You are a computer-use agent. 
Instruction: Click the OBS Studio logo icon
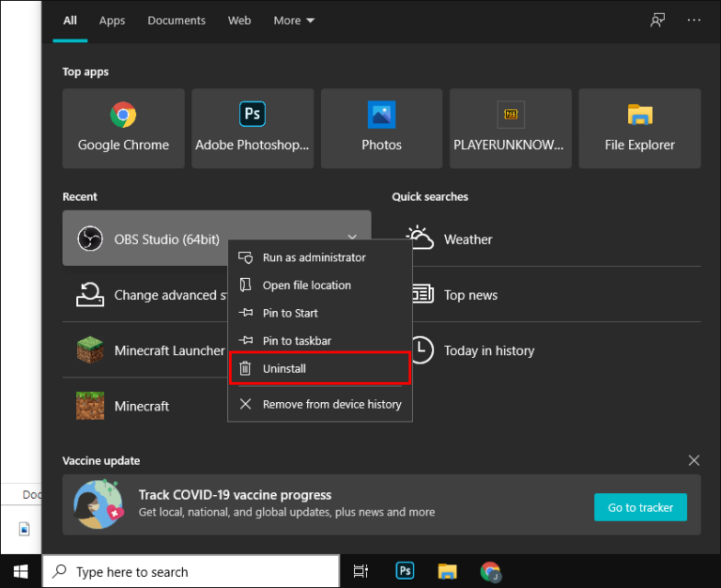click(90, 239)
